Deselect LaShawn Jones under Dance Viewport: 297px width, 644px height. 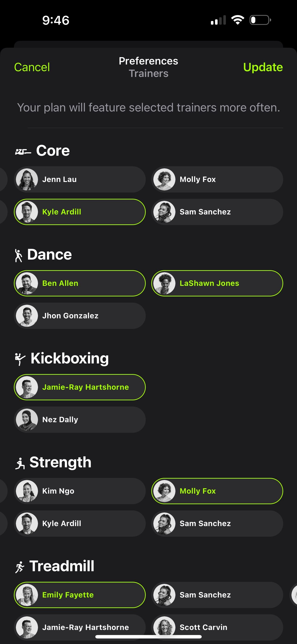217,283
